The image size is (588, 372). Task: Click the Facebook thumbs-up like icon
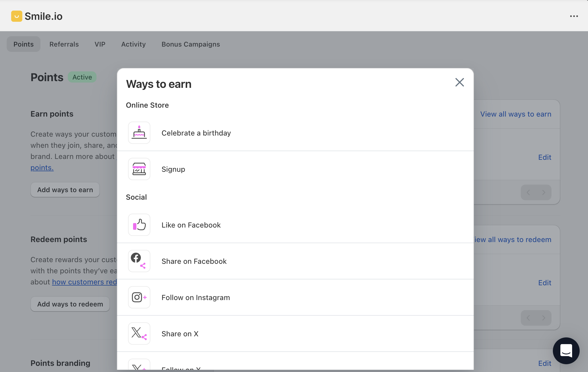coord(139,225)
